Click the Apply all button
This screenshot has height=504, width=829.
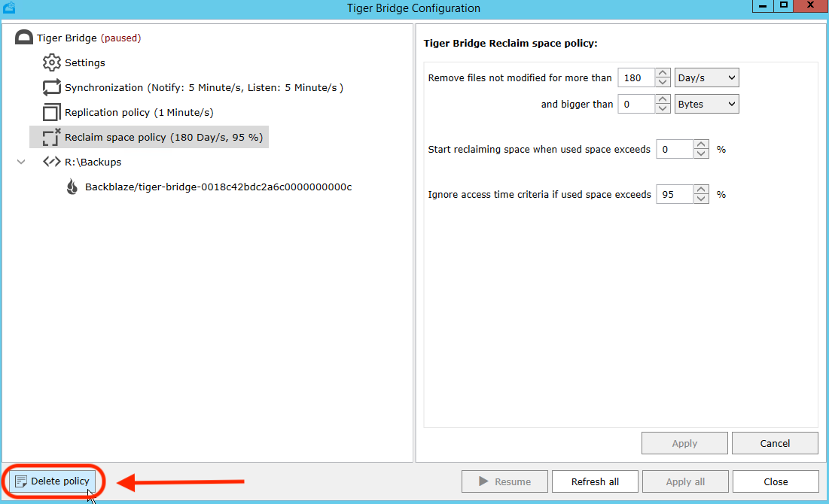[x=685, y=481]
